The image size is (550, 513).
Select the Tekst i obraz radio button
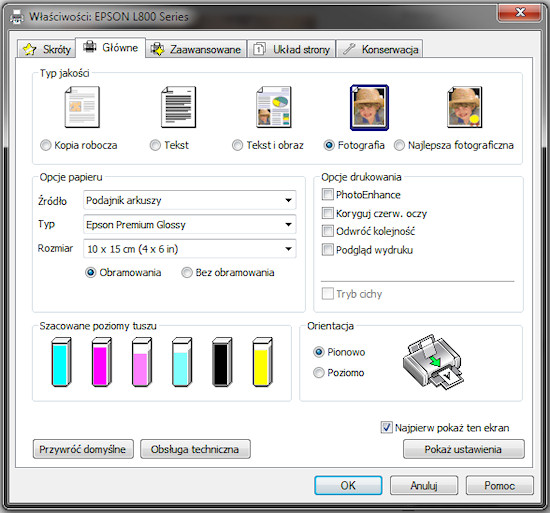tap(237, 145)
